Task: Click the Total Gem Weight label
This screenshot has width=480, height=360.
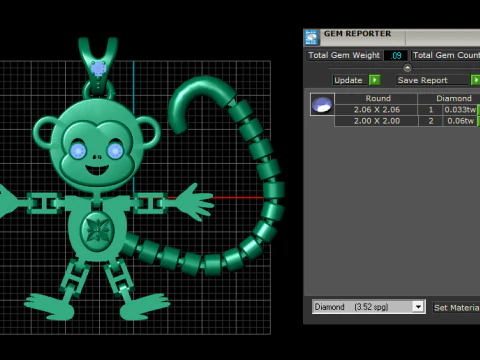Action: pos(344,55)
